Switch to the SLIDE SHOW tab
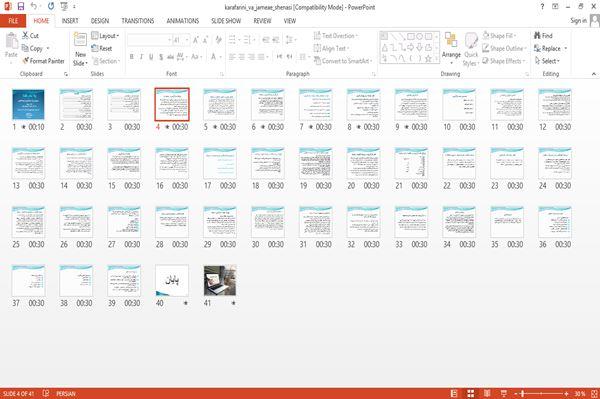This screenshot has width=600, height=399. [226, 21]
